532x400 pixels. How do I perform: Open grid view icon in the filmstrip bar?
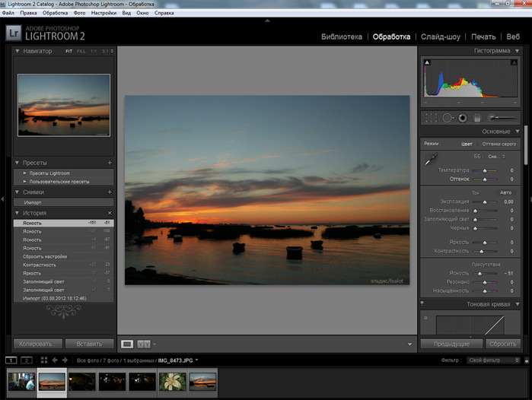(x=43, y=360)
